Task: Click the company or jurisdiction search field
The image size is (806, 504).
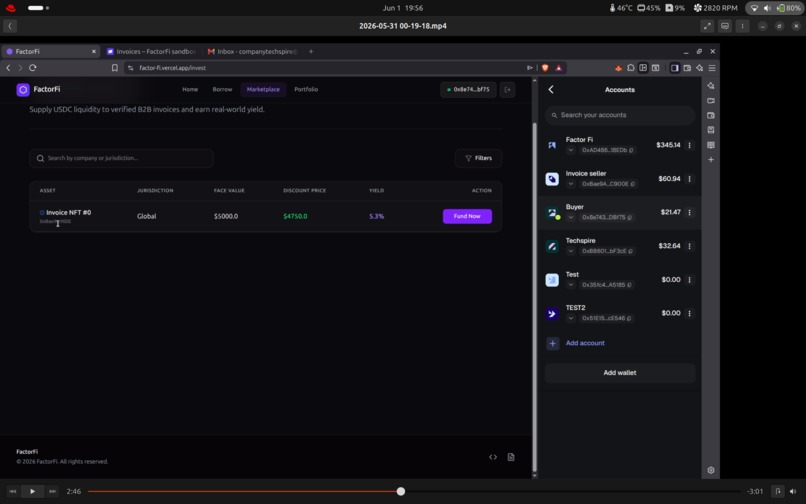Action: point(121,158)
